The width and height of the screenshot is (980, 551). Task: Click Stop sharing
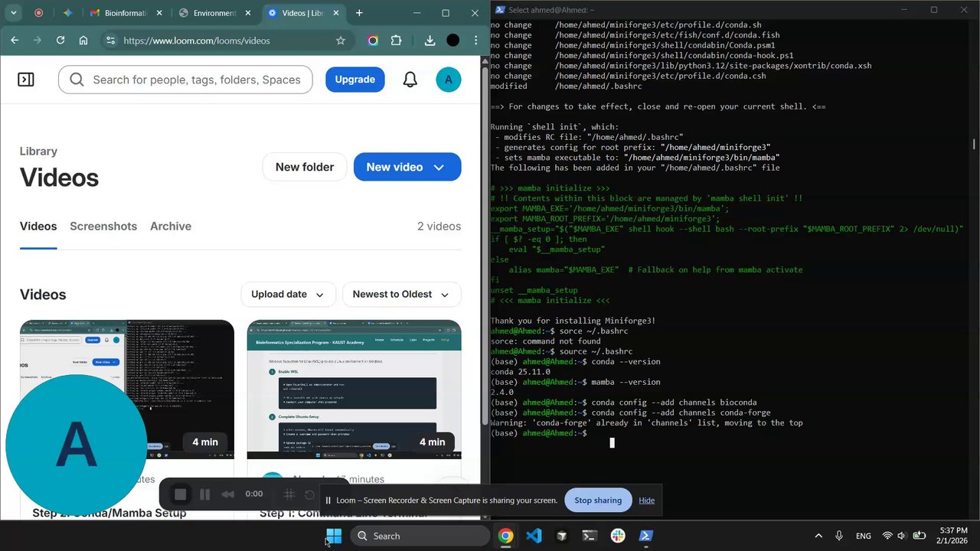click(598, 500)
